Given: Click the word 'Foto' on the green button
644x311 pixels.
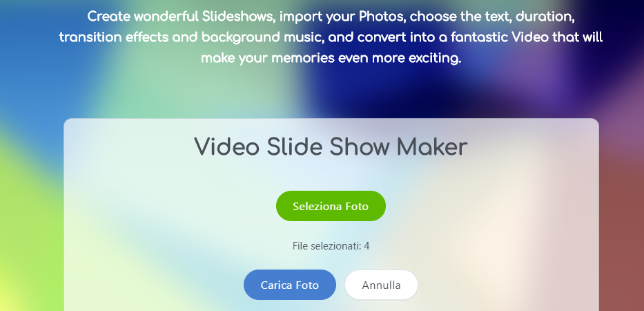Looking at the screenshot, I should pyautogui.click(x=356, y=206).
